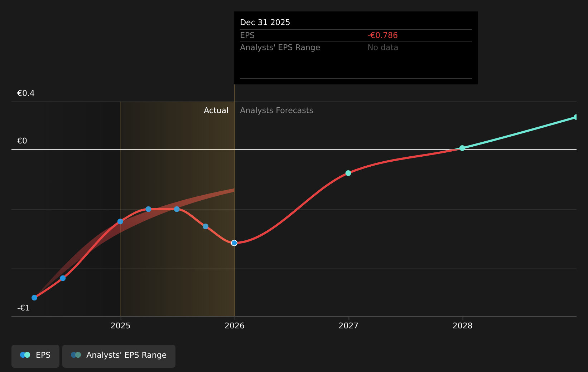Click the €0.4 y-axis label
Screen dimensions: 588x372
click(26, 93)
